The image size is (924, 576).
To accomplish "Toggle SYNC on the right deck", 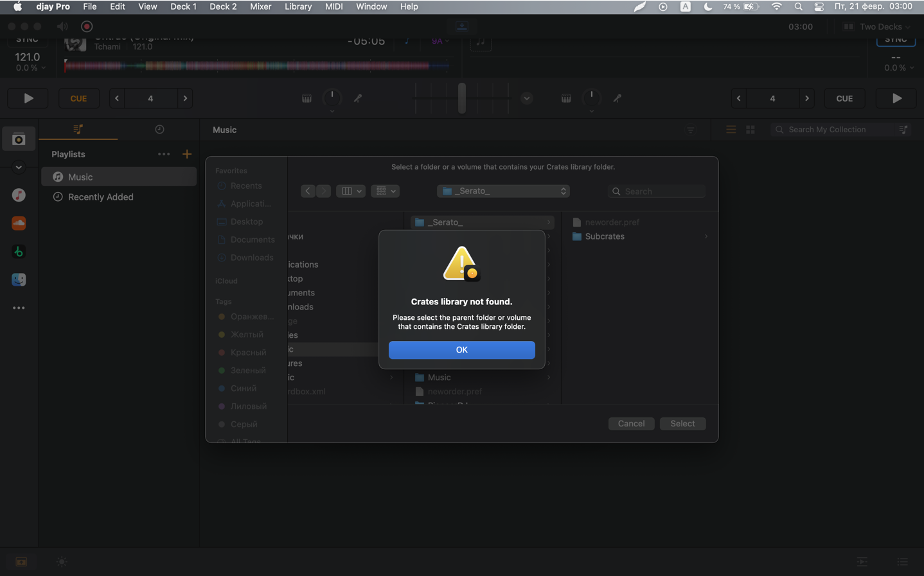I will (896, 40).
